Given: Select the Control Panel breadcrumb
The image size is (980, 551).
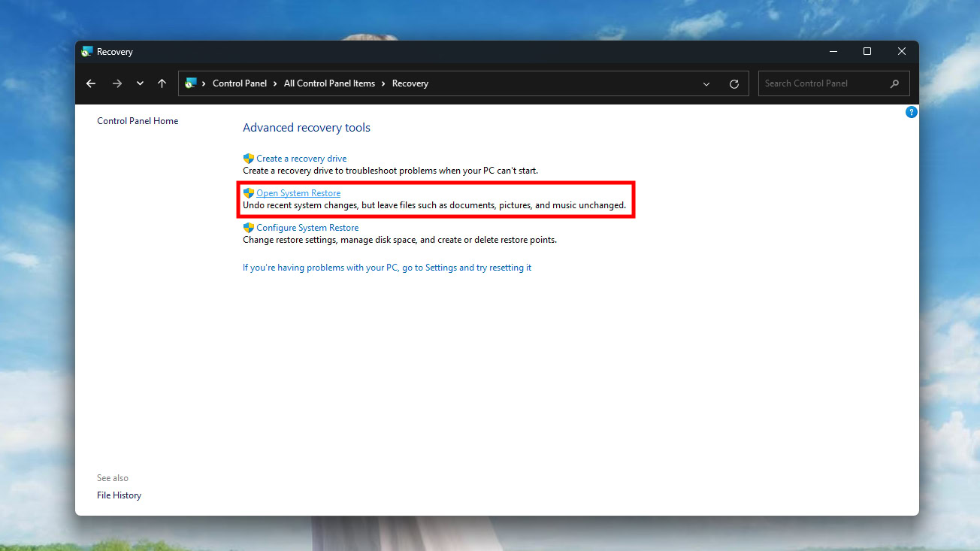Looking at the screenshot, I should pos(240,83).
